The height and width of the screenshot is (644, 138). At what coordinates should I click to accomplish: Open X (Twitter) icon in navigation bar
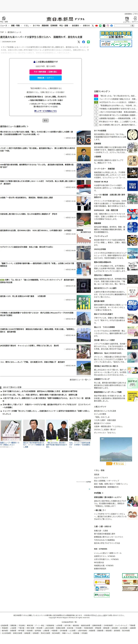click(x=93, y=26)
